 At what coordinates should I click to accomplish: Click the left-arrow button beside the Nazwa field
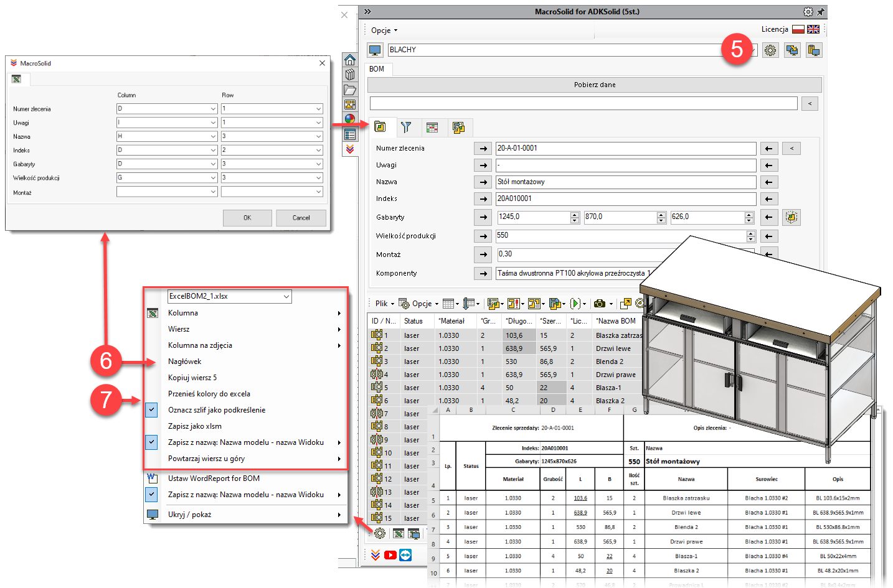click(769, 182)
